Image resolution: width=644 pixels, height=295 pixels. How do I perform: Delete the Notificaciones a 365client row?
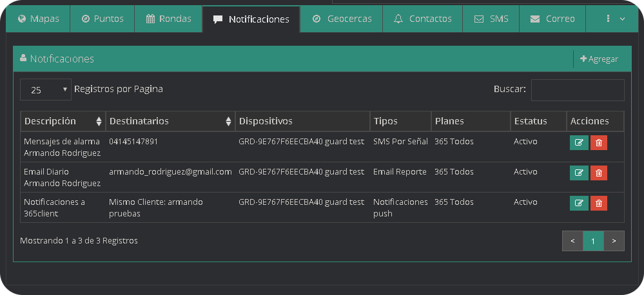point(599,203)
